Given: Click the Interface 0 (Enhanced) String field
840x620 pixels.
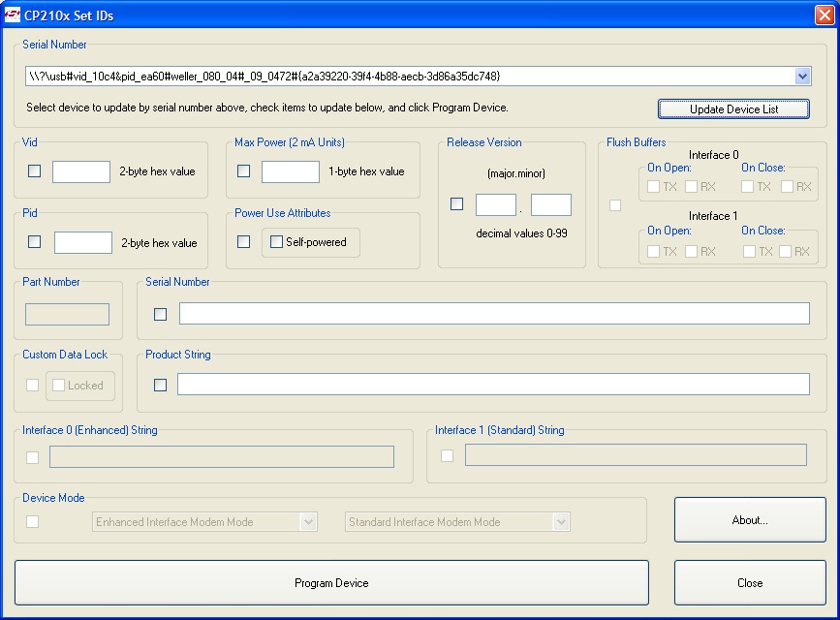Looking at the screenshot, I should [222, 456].
